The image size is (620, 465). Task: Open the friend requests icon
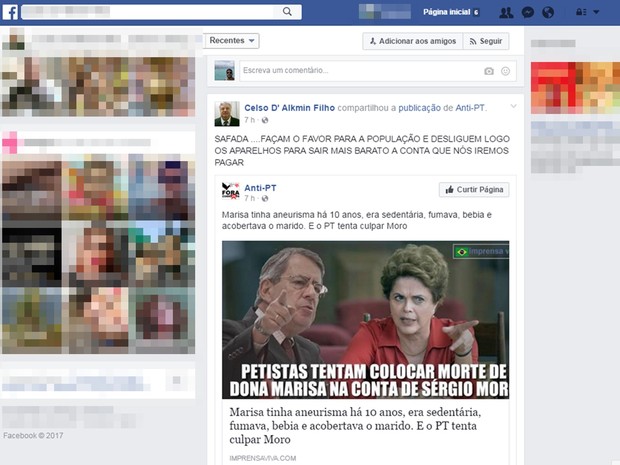[x=506, y=12]
